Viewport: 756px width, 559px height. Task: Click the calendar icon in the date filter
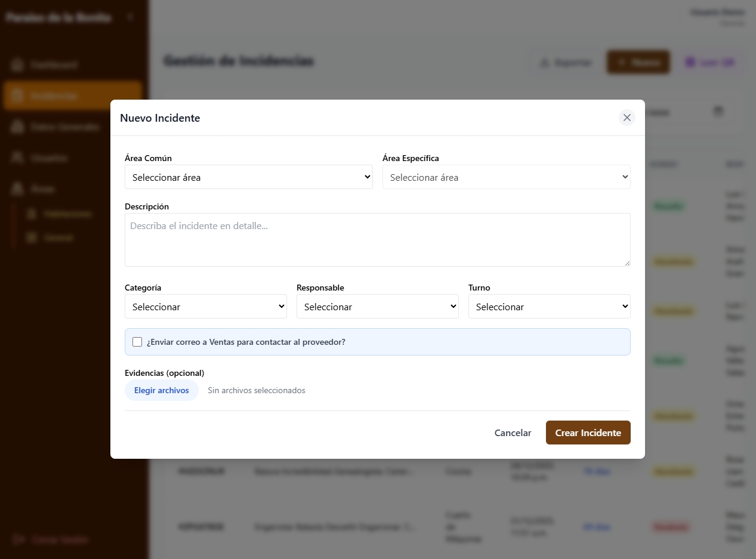(718, 112)
